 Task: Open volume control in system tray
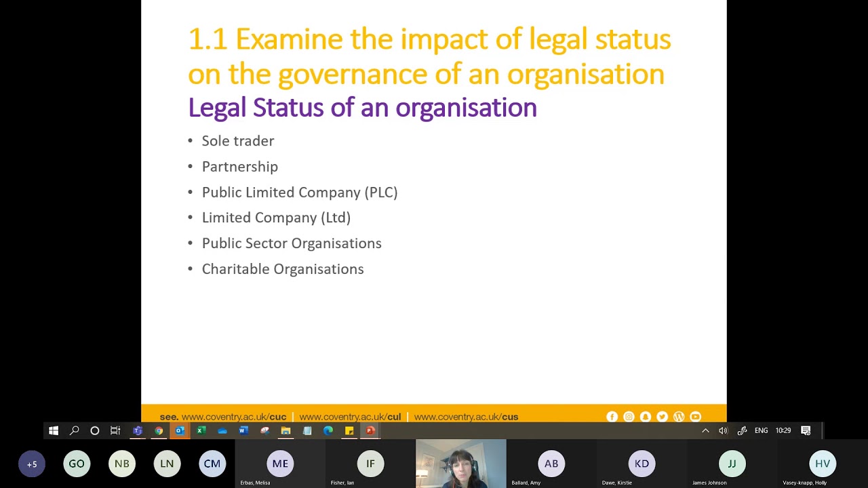[x=723, y=430]
